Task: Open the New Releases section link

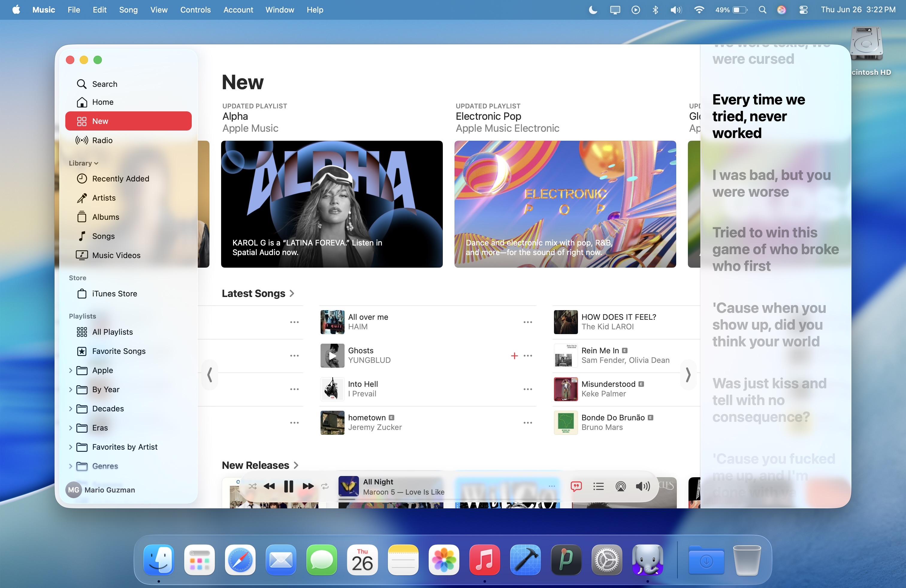Action: (x=260, y=465)
